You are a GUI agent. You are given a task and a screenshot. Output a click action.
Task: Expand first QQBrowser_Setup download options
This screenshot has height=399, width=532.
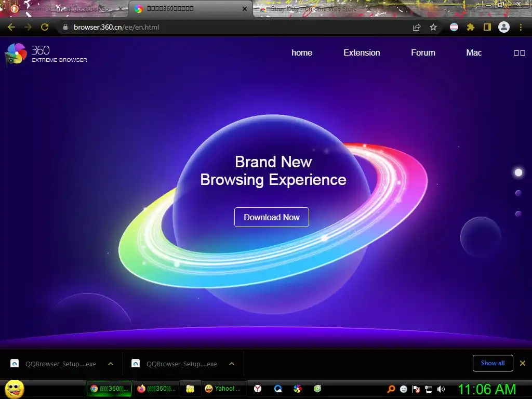point(111,364)
